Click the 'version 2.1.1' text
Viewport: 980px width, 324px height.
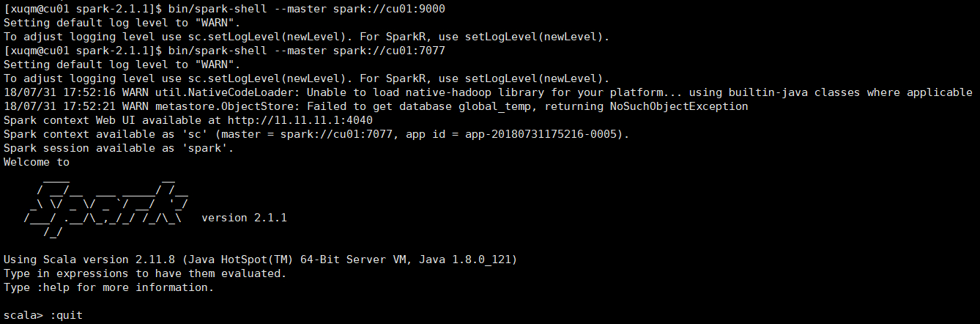point(244,218)
